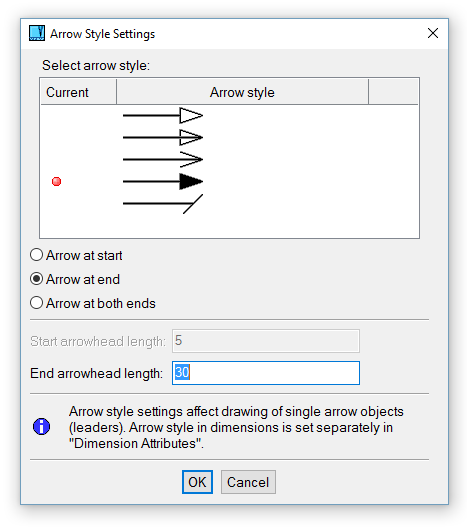
Task: Dismiss dialog using the Cancel button
Action: 248,482
